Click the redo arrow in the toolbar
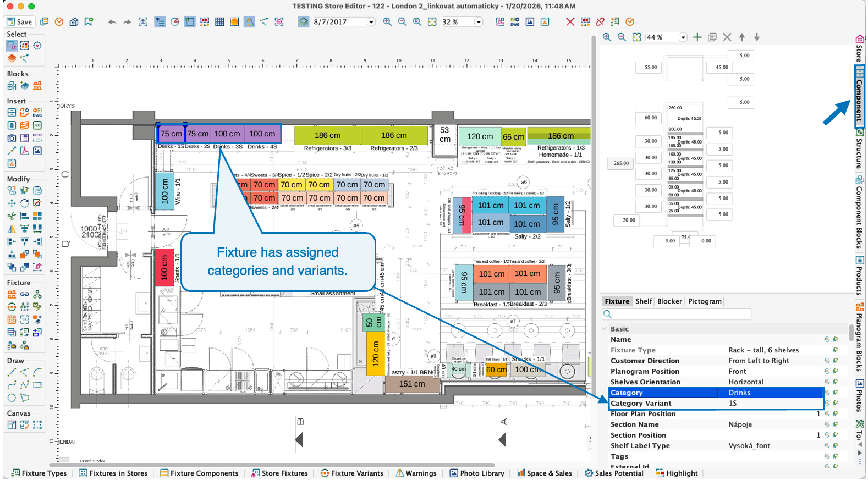The width and height of the screenshot is (868, 480). click(x=127, y=22)
